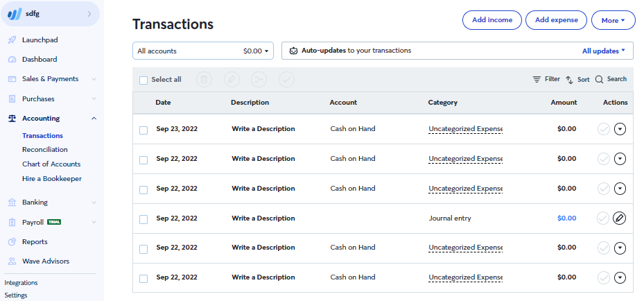The width and height of the screenshot is (644, 301).
Task: Go to Reconciliation in sidebar
Action: click(45, 150)
